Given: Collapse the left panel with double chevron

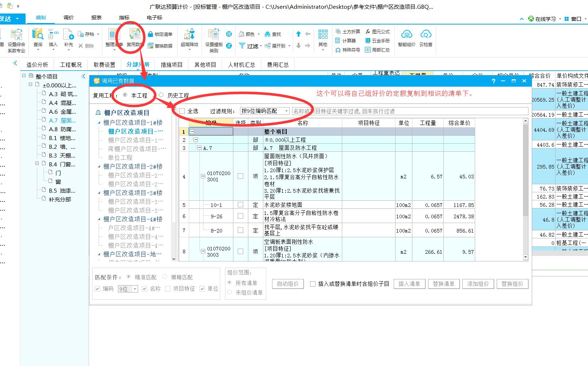Looking at the screenshot, I should coord(83,76).
